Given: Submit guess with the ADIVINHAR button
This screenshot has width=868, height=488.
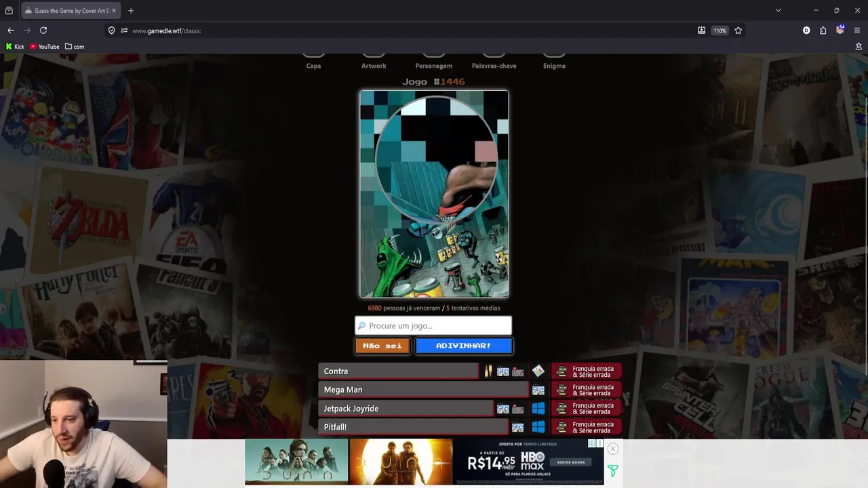Looking at the screenshot, I should [x=464, y=346].
